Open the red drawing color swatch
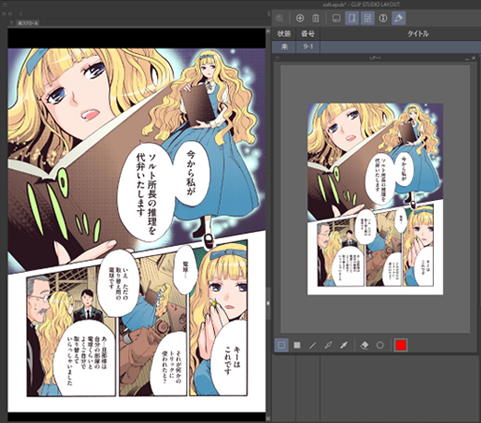Screen dimensions: 481x423 401,345
